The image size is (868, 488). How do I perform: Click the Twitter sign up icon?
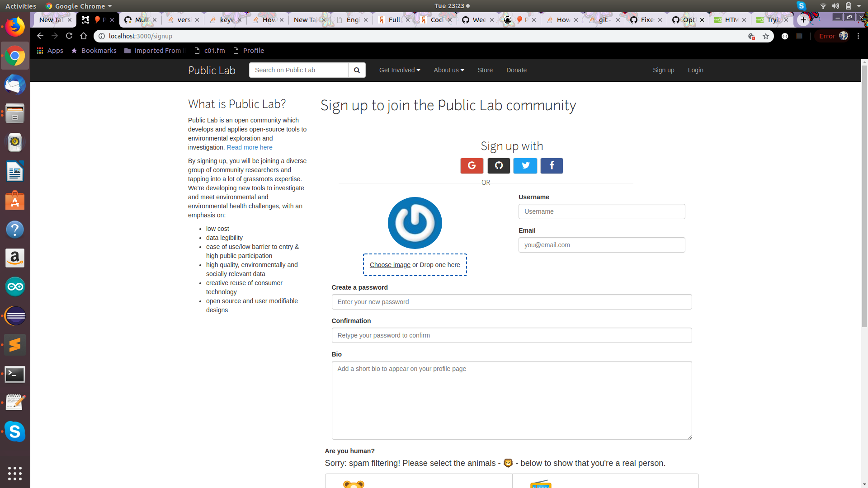(525, 166)
